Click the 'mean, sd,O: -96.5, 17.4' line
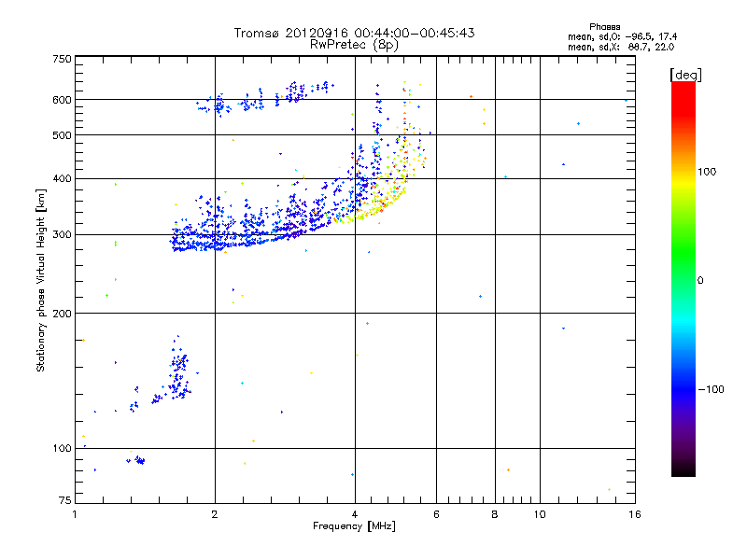This screenshot has width=747, height=560. click(x=622, y=36)
